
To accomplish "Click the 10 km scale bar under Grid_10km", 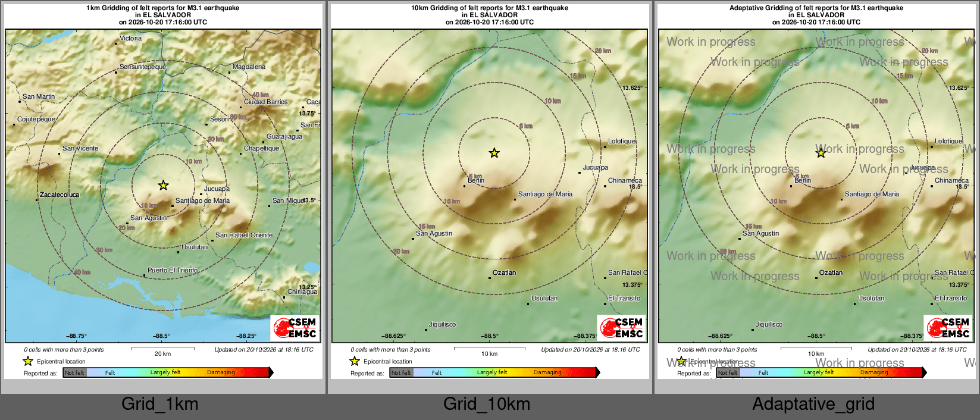I will (x=489, y=347).
